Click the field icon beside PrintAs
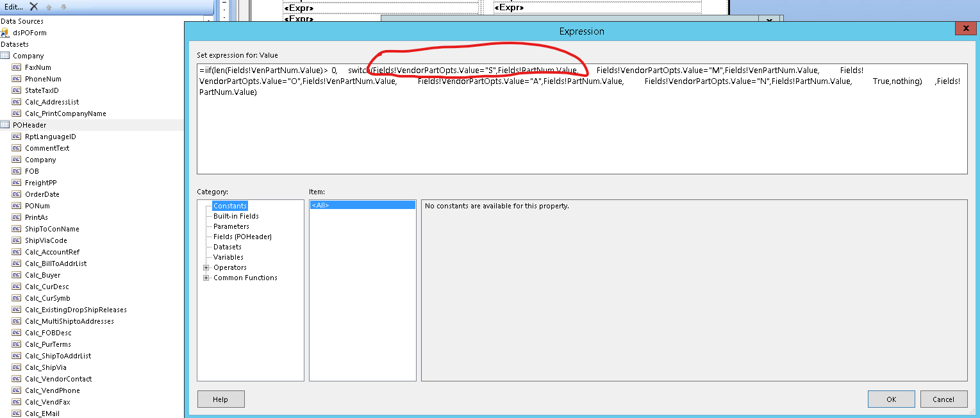The height and width of the screenshot is (418, 980). pyautogui.click(x=17, y=217)
